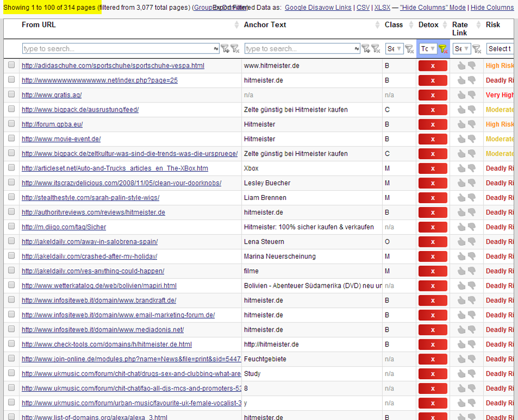Rate gratis.ag link with thumbs-up
This screenshot has height=420, width=518.
point(461,95)
